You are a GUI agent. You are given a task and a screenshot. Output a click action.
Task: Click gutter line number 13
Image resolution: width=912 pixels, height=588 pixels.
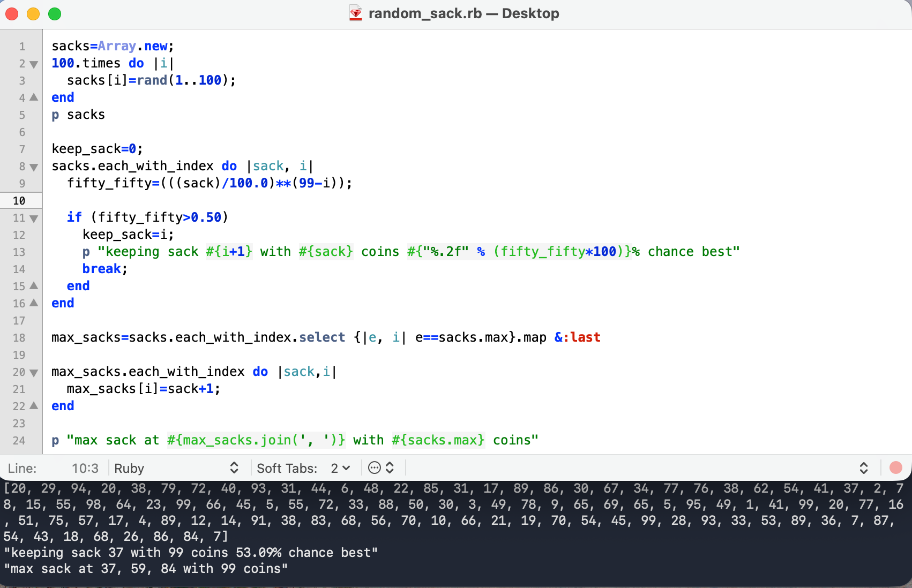19,252
